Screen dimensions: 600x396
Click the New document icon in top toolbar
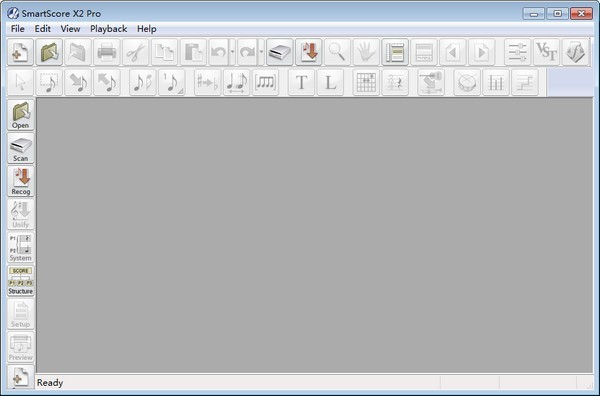tap(20, 52)
